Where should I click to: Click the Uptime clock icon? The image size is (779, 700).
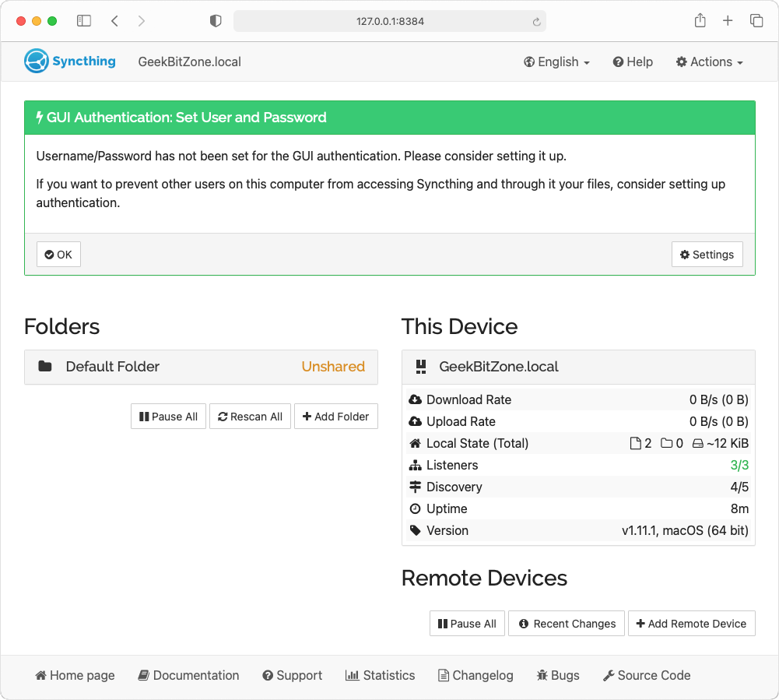click(x=415, y=508)
